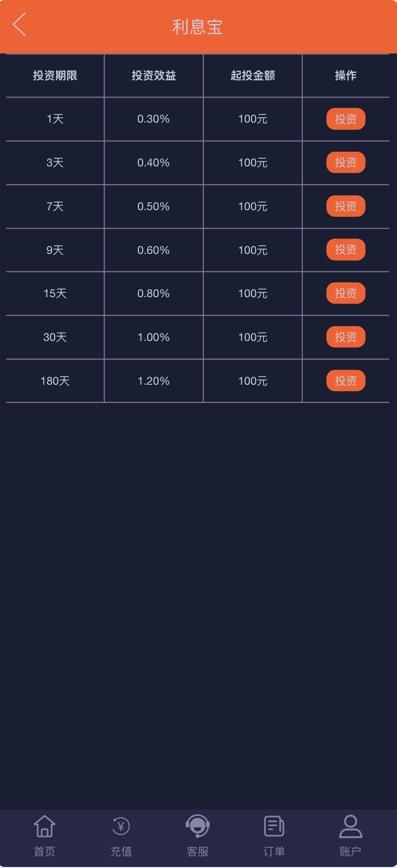Select the 起投金额 column header
Screen dimensions: 397x868
click(253, 76)
